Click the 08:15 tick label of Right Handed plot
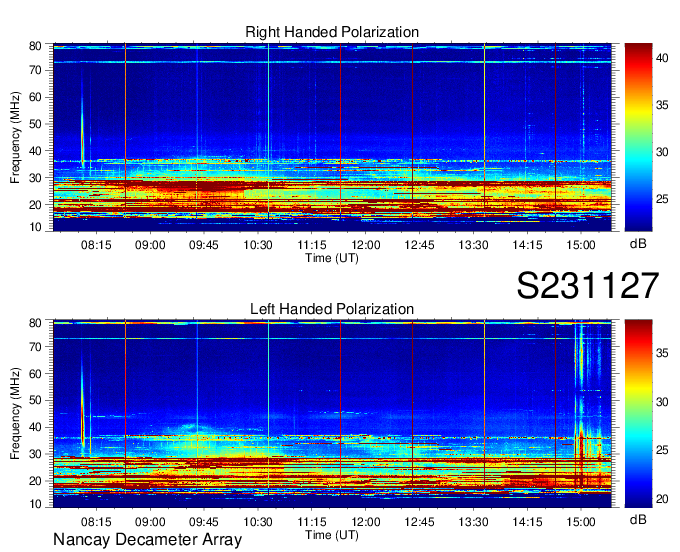The width and height of the screenshot is (680, 552). point(96,245)
